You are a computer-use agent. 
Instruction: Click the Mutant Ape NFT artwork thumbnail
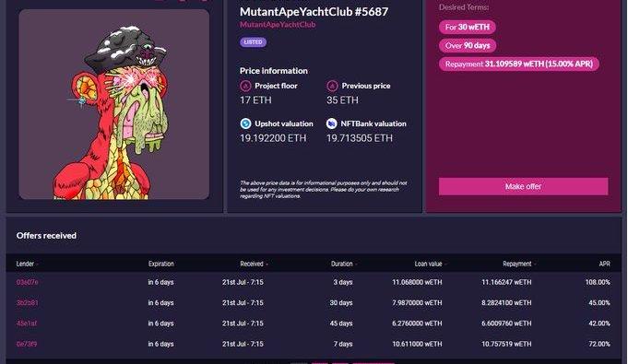point(113,104)
